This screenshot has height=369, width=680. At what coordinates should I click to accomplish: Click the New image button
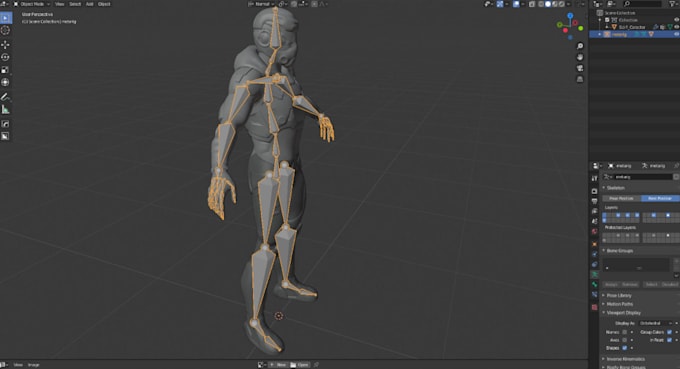[x=278, y=365]
